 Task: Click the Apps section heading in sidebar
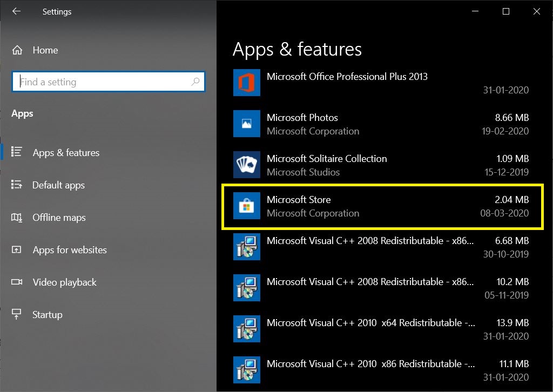(x=22, y=113)
